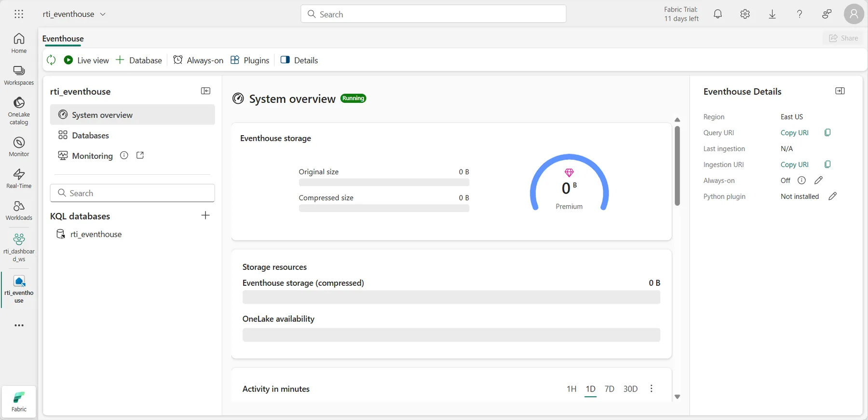Open Monitor in left navigation
Viewport: 868px width, 420px height.
pyautogui.click(x=19, y=147)
